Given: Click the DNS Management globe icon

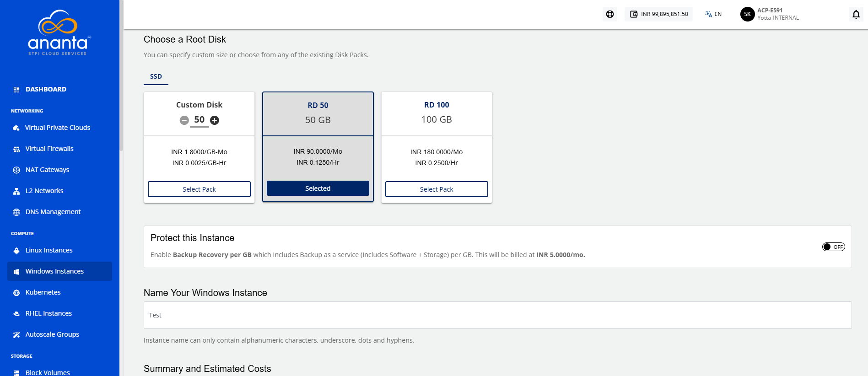Looking at the screenshot, I should 16,212.
